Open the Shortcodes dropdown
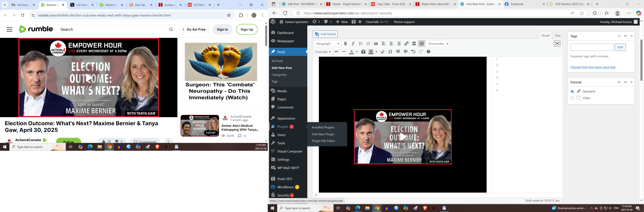The height and width of the screenshot is (212, 644). 438,44
